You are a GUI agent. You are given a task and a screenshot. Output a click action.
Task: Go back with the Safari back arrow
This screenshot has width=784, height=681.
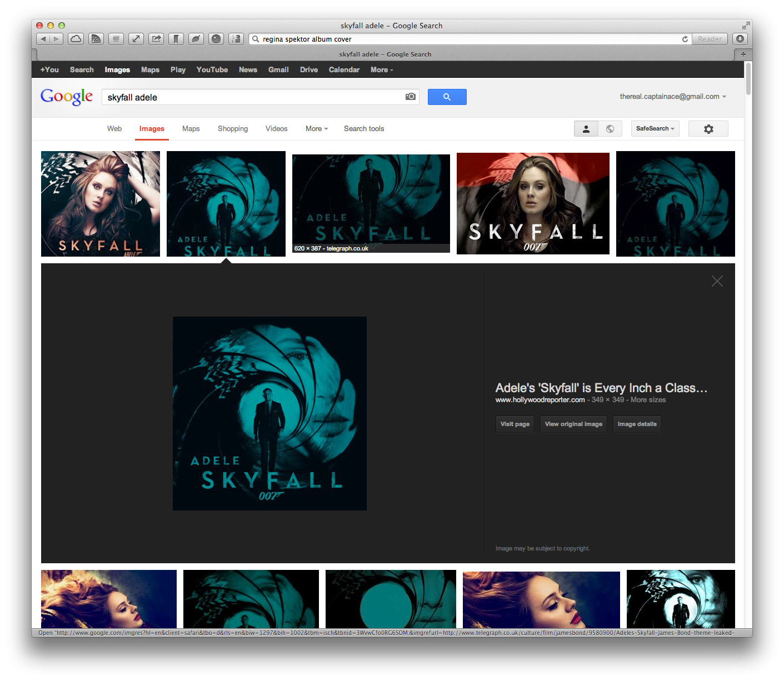[x=43, y=39]
